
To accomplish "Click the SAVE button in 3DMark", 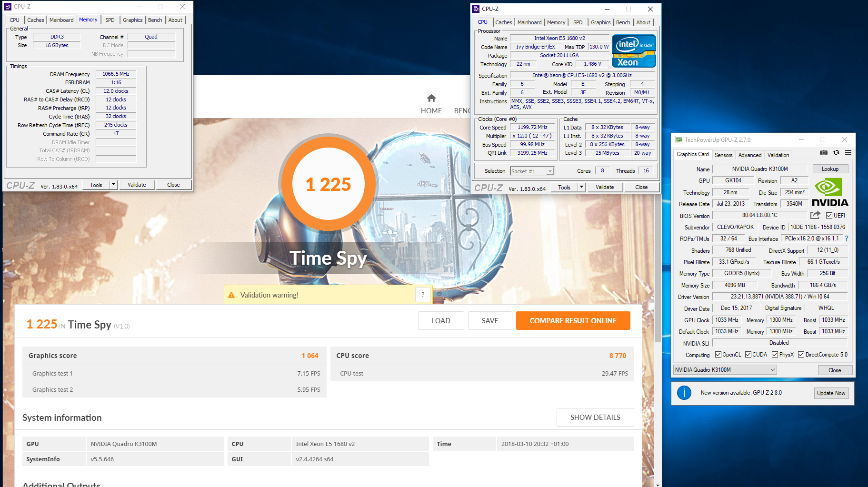I will (x=490, y=321).
